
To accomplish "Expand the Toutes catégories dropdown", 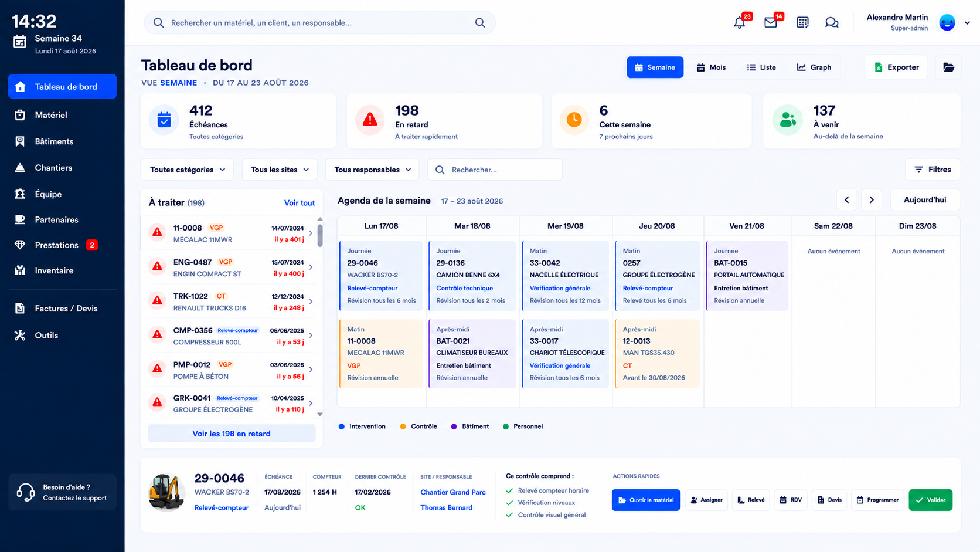I will tap(187, 170).
